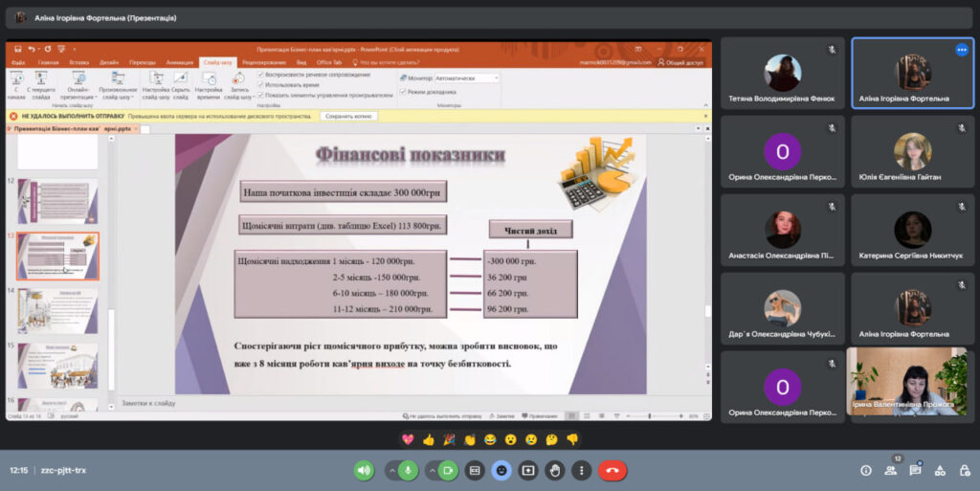The image size is (980, 491).
Task: Open the Анимация ribbon tab
Action: pos(179,62)
